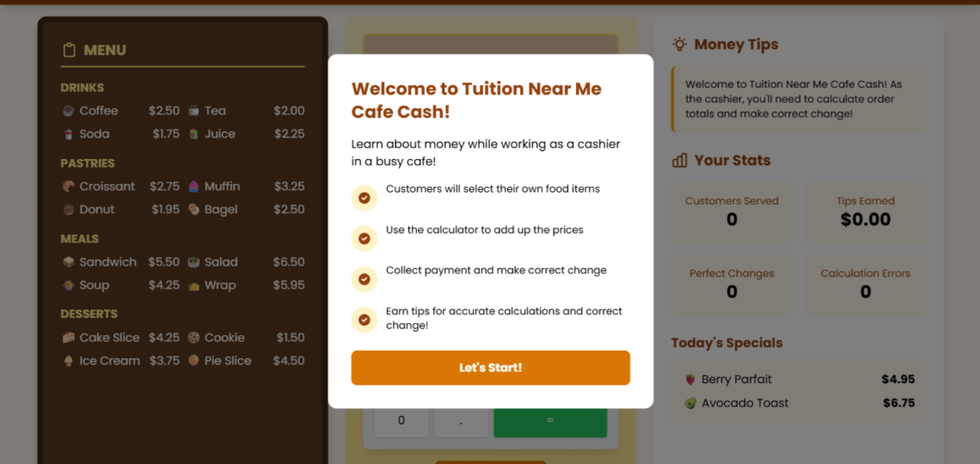Click the Coffee cup icon
The image size is (980, 464).
tap(68, 111)
